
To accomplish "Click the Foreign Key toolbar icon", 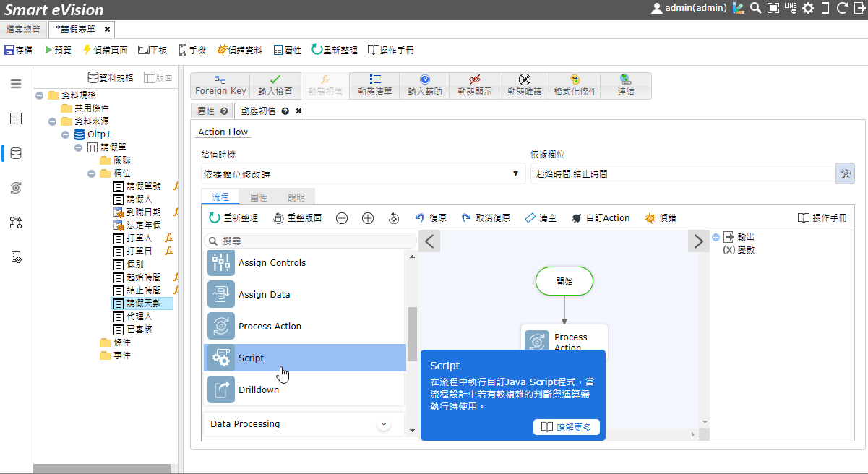I will (x=220, y=85).
